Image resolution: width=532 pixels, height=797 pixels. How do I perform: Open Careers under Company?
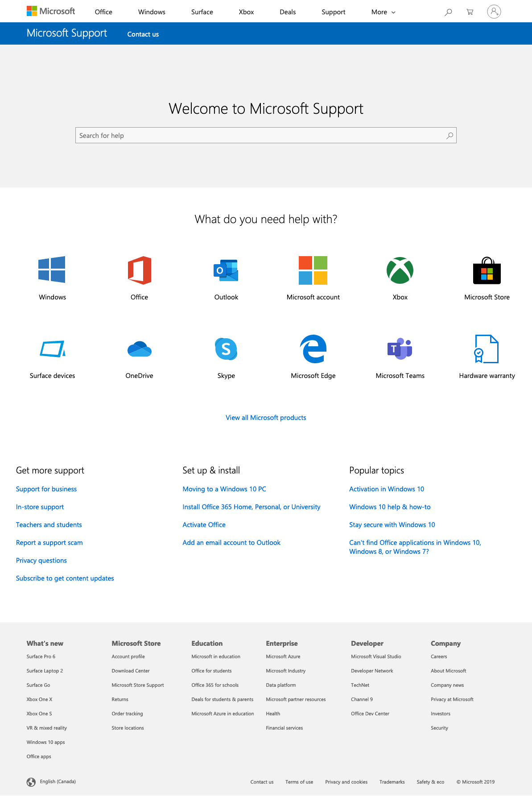pos(439,656)
